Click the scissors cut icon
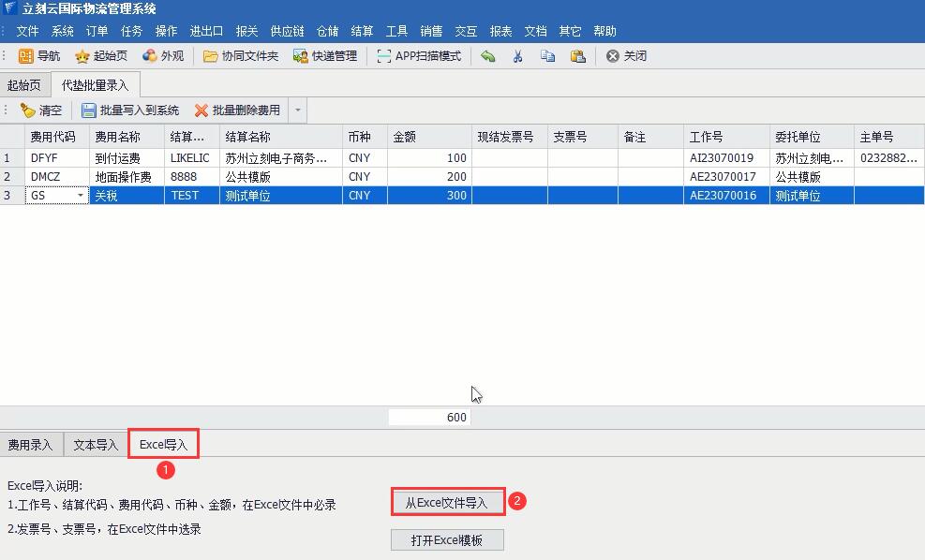925x560 pixels. (517, 56)
